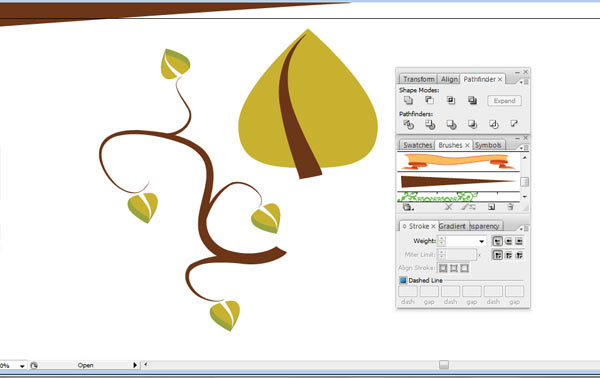Close the Brushes tab
Screen dimensions: 600x378
[467, 145]
